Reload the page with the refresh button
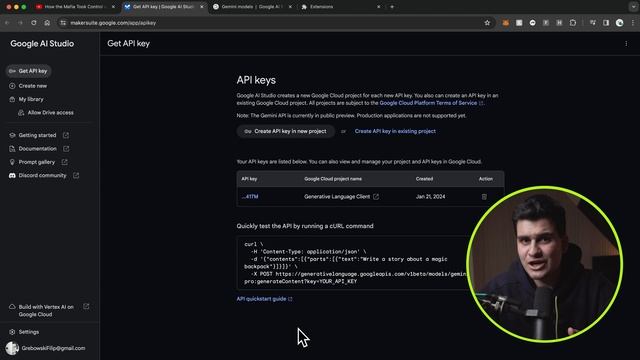Image resolution: width=640 pixels, height=360 pixels. [x=34, y=23]
